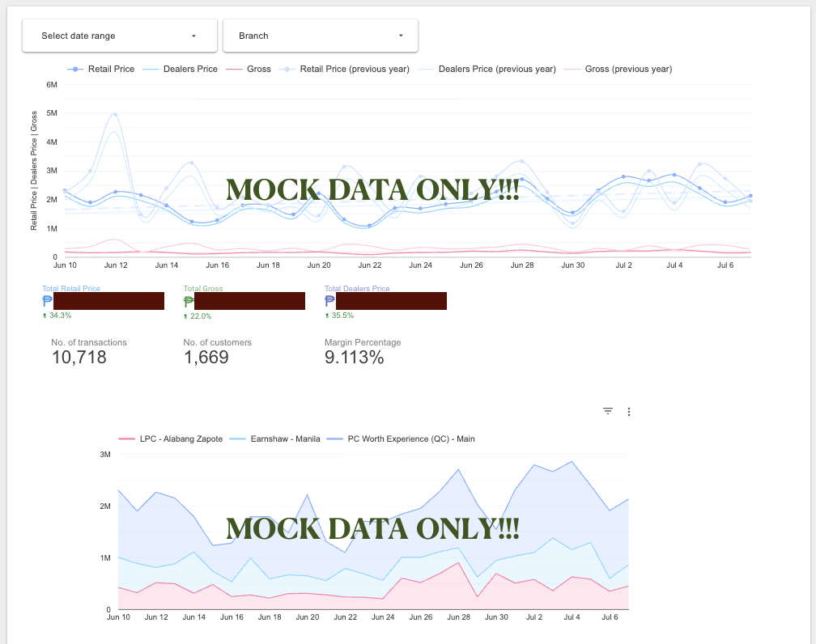Click the Jul 6 label on area chart axis

[610, 617]
